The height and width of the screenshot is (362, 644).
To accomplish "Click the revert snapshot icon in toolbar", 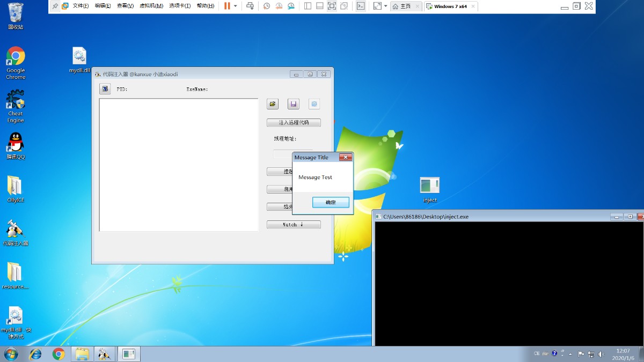I will pyautogui.click(x=279, y=6).
